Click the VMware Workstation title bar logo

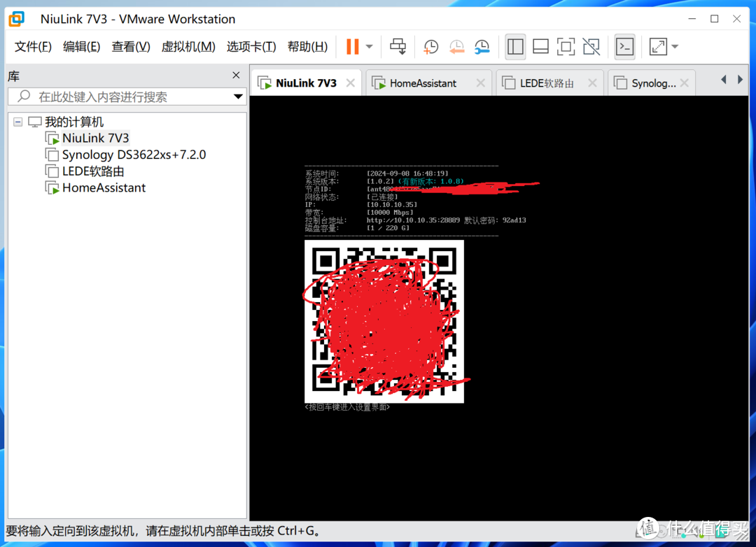(16, 19)
